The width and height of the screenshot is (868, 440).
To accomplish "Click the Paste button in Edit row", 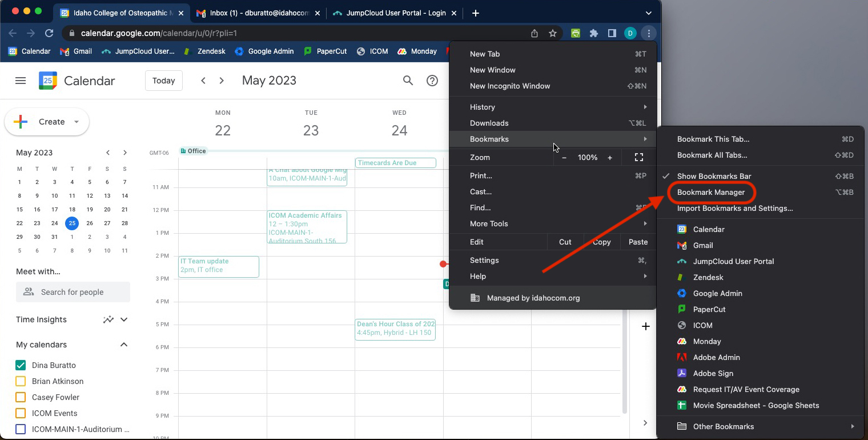I will pyautogui.click(x=638, y=242).
